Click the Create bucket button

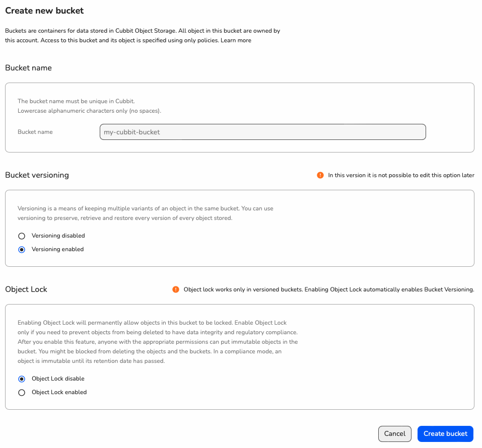[x=445, y=433]
